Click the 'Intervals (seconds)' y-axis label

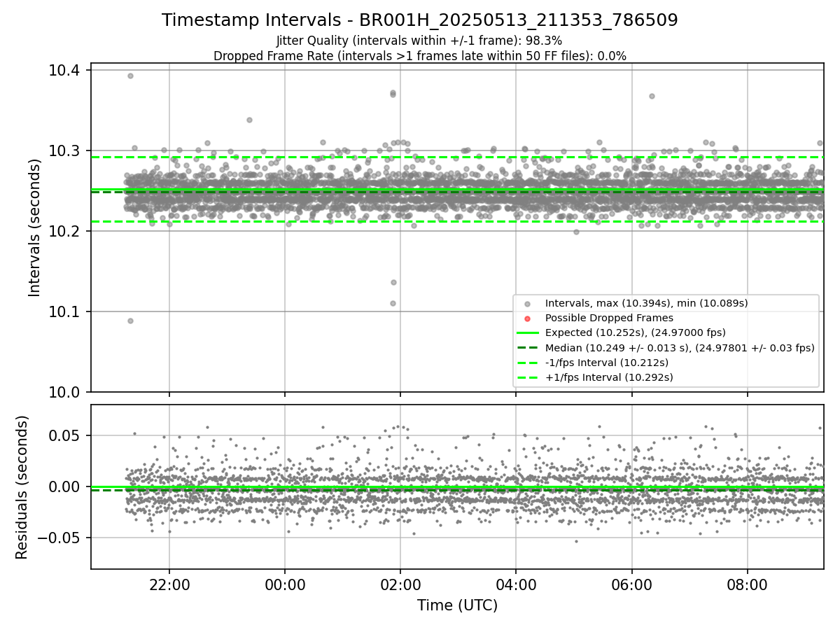pos(35,227)
